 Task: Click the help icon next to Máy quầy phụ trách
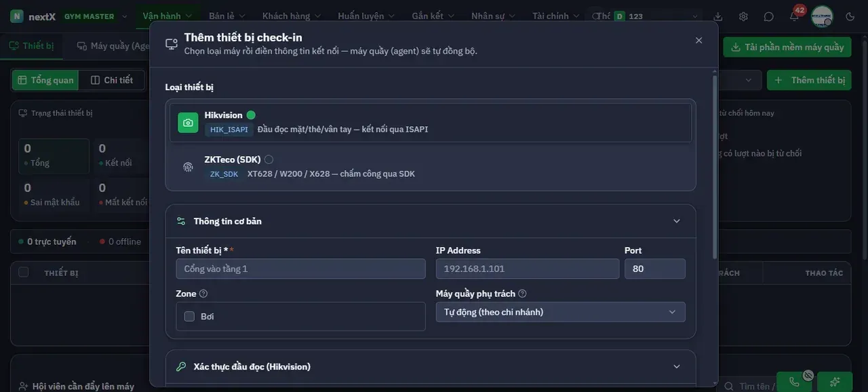(x=522, y=294)
